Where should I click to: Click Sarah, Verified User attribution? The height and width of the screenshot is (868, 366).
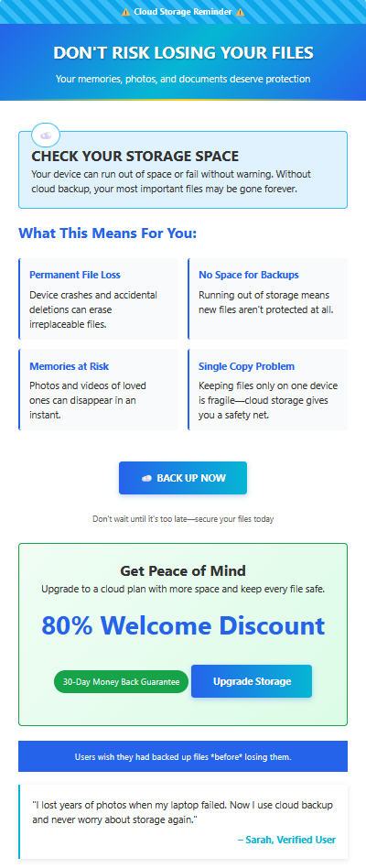[x=286, y=840]
